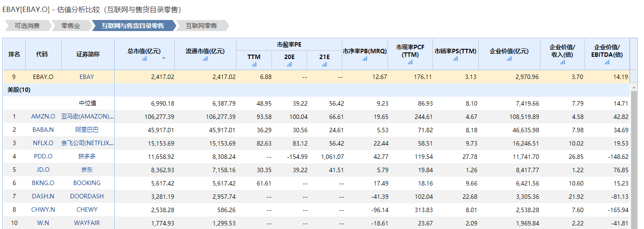
Task: Show chart for 企业价值(亿元) column
Action: 509,59
